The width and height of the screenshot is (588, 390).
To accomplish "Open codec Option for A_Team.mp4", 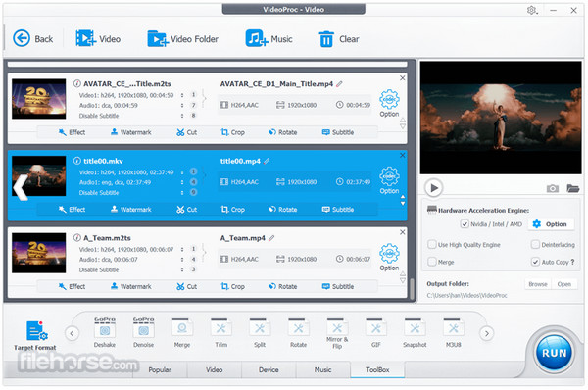I will (x=389, y=258).
